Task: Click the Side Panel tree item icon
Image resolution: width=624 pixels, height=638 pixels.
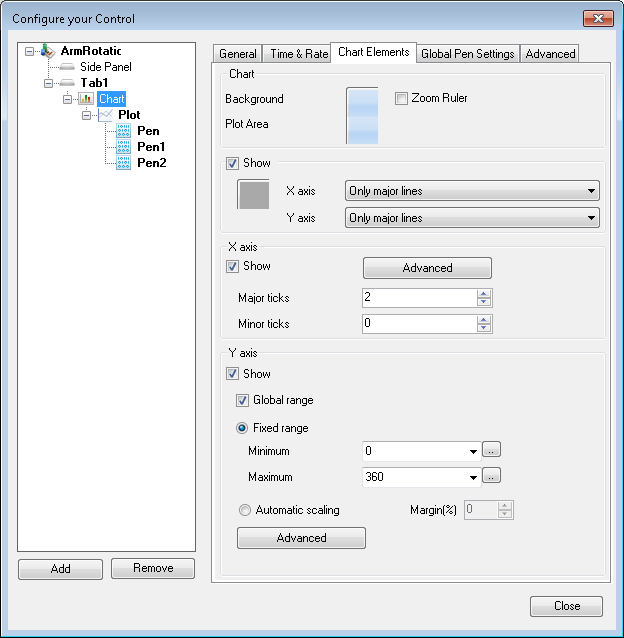Action: tap(68, 67)
